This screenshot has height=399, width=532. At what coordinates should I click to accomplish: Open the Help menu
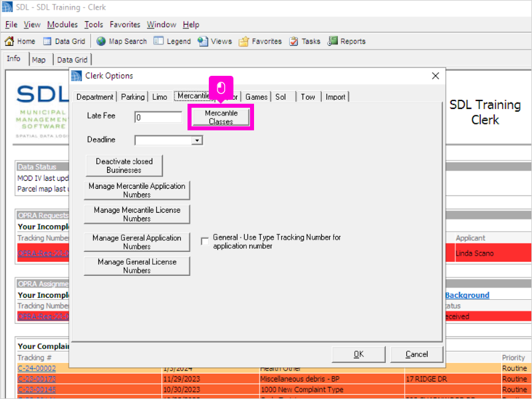191,25
